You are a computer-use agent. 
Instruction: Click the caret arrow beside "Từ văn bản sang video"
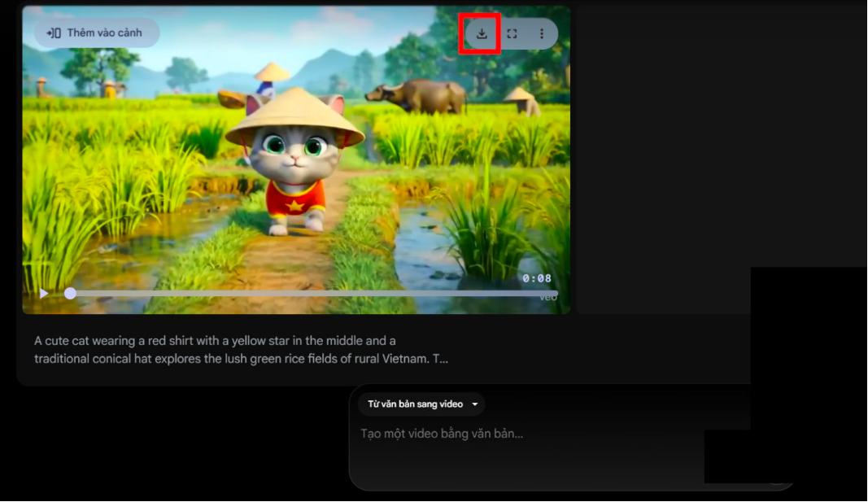pos(475,404)
